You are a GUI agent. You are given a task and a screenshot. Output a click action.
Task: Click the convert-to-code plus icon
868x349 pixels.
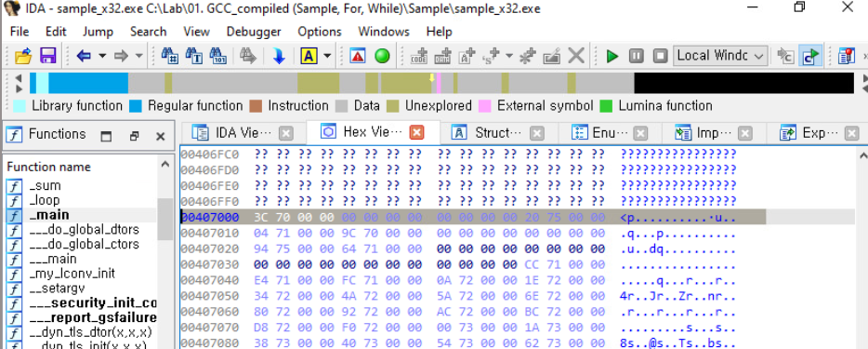(419, 56)
